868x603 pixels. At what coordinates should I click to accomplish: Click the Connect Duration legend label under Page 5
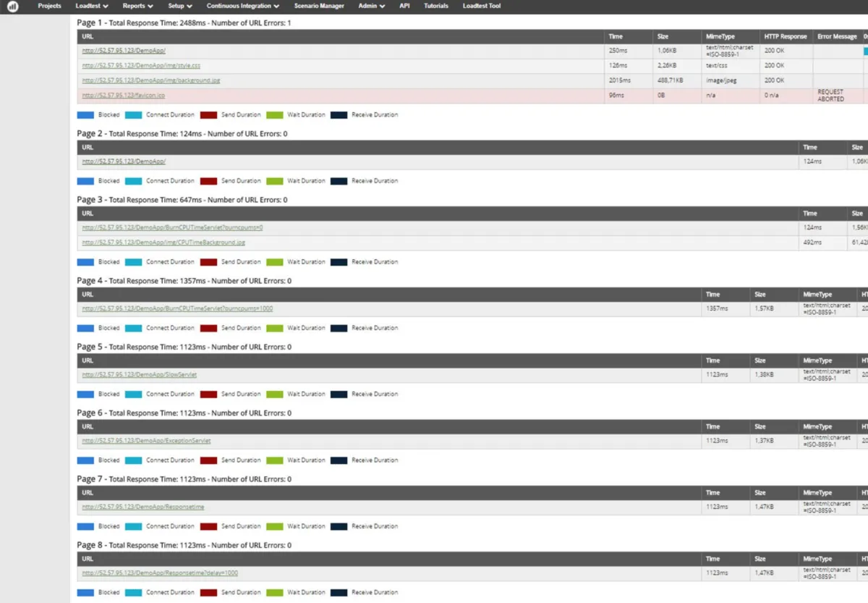click(x=170, y=394)
